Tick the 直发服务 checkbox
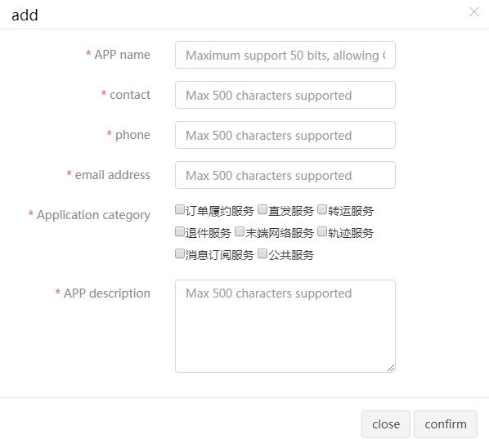The height and width of the screenshot is (448, 489). [262, 209]
